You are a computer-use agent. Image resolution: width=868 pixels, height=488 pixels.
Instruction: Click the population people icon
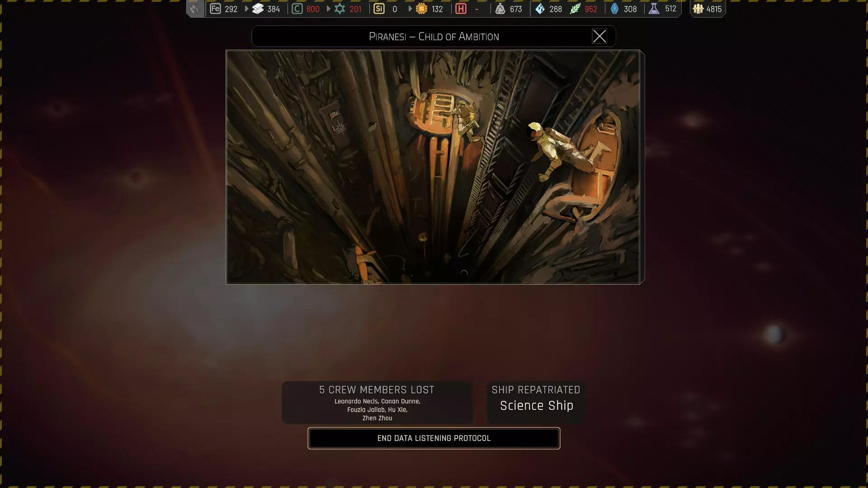(698, 9)
